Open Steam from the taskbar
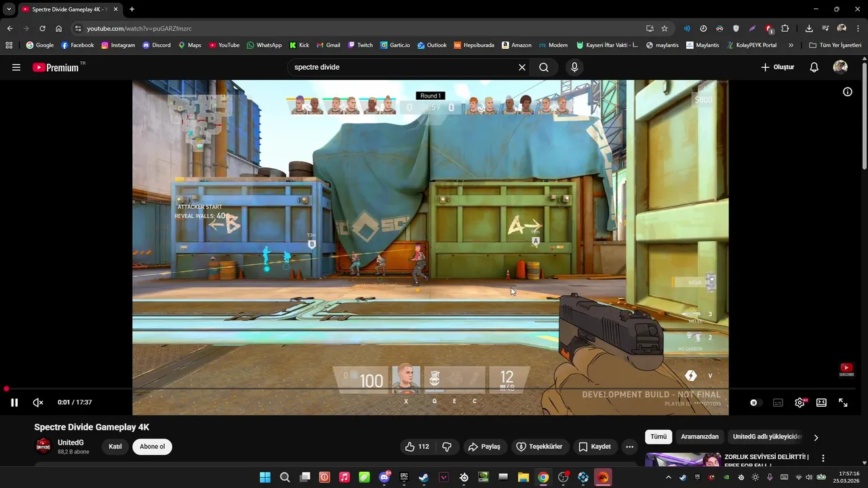Screen dimensions: 868x488 click(x=424, y=477)
